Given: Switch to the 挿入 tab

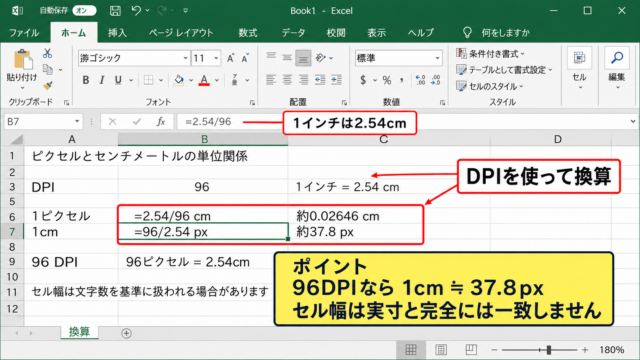Looking at the screenshot, I should tap(117, 33).
